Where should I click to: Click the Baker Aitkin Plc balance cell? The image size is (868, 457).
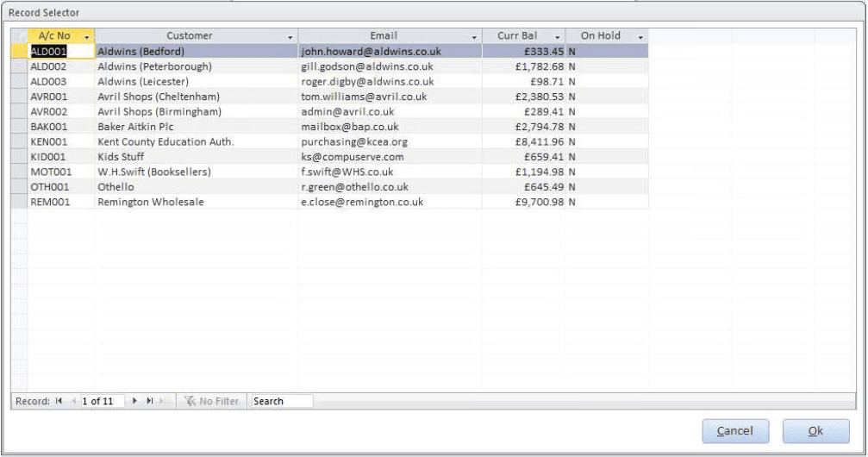[523, 127]
